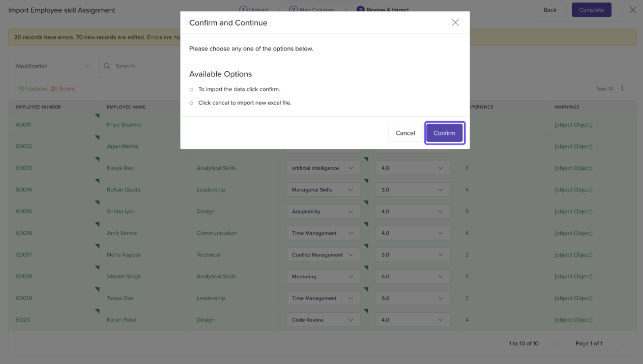
Task: Select the 'Click cancel to import' option bullet
Action: pos(191,103)
